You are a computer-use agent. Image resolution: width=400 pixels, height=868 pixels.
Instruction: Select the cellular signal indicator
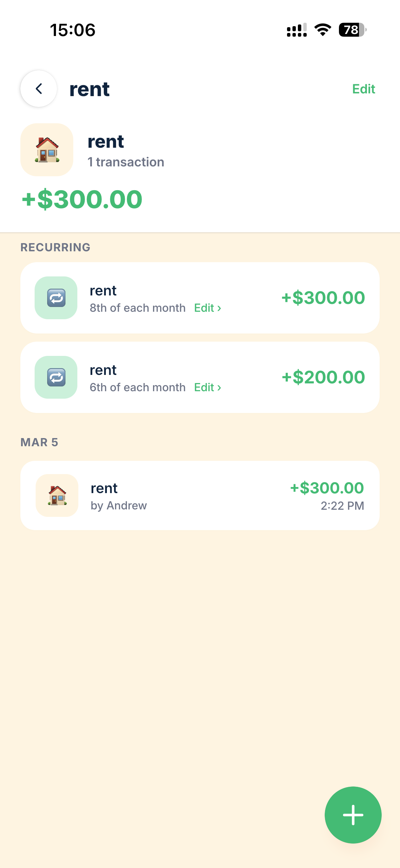pyautogui.click(x=295, y=30)
